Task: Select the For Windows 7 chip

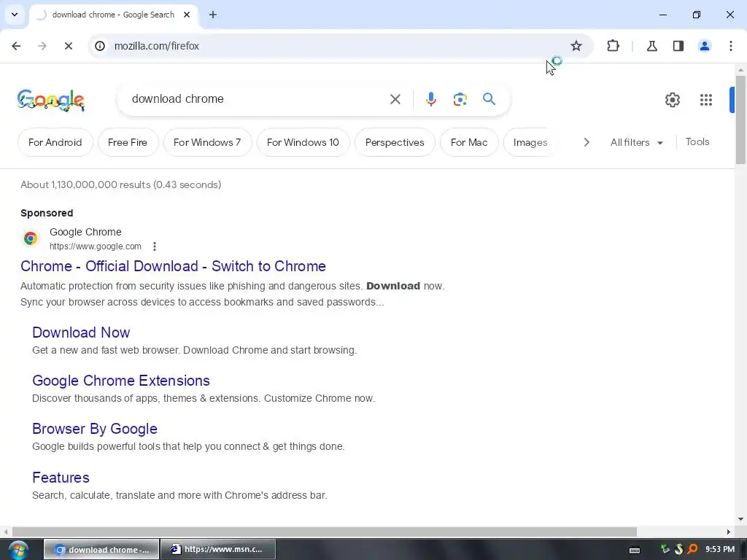Action: click(207, 142)
